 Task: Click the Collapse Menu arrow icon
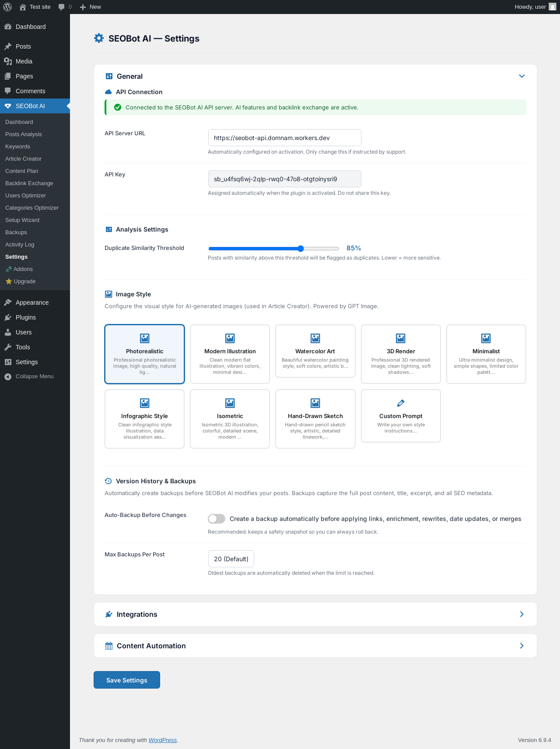[x=8, y=376]
